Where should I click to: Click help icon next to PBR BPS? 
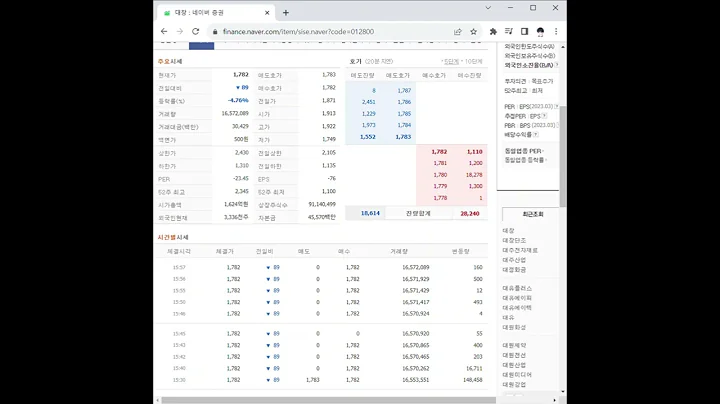[x=557, y=125]
